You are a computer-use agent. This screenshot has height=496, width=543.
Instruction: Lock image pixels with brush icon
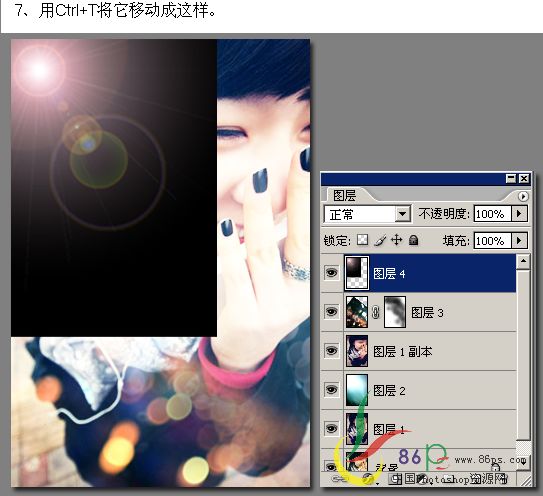tap(380, 240)
